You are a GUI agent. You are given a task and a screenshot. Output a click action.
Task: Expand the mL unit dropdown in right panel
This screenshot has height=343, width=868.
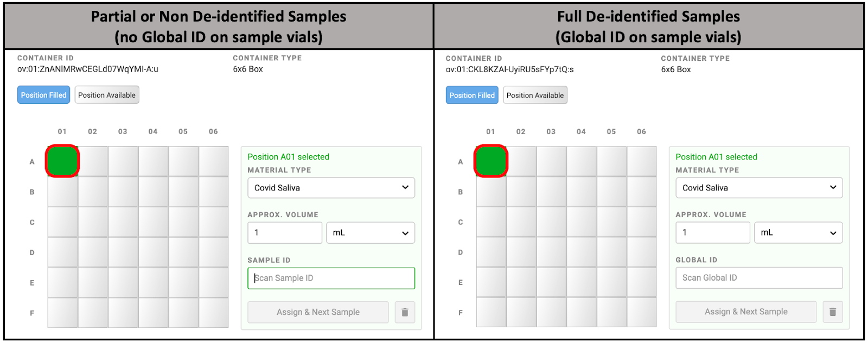click(x=799, y=233)
